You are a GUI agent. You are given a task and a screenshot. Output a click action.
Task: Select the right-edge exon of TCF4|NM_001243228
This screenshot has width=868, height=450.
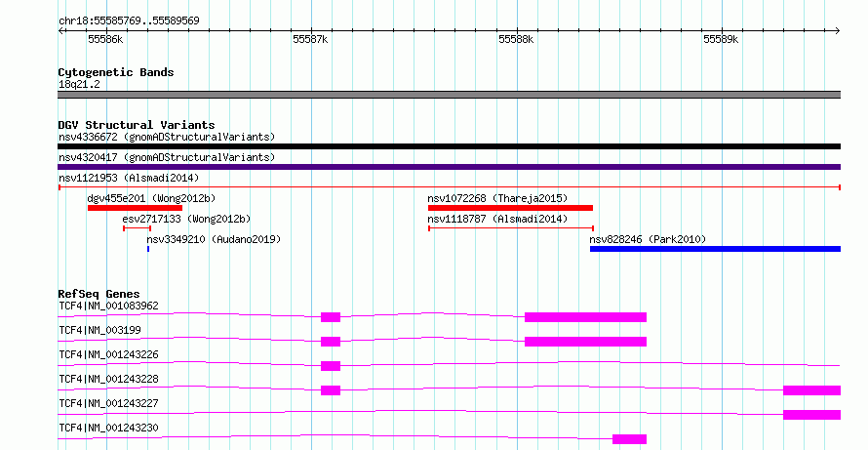[x=812, y=390]
